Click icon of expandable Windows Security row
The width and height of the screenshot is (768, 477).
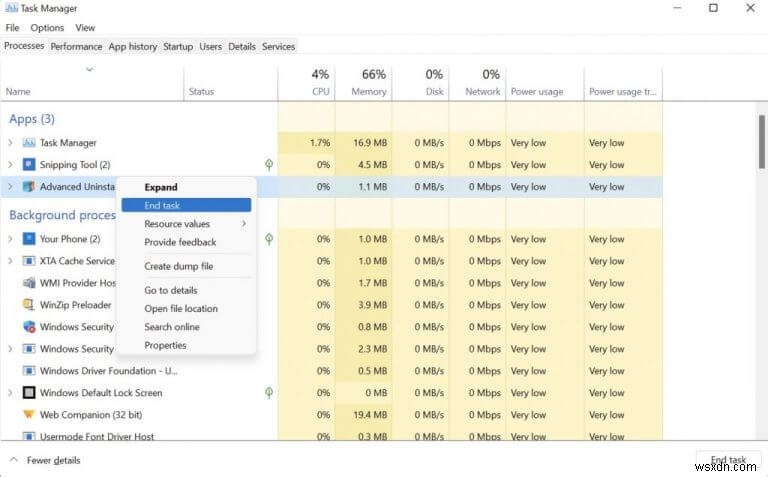pos(29,349)
